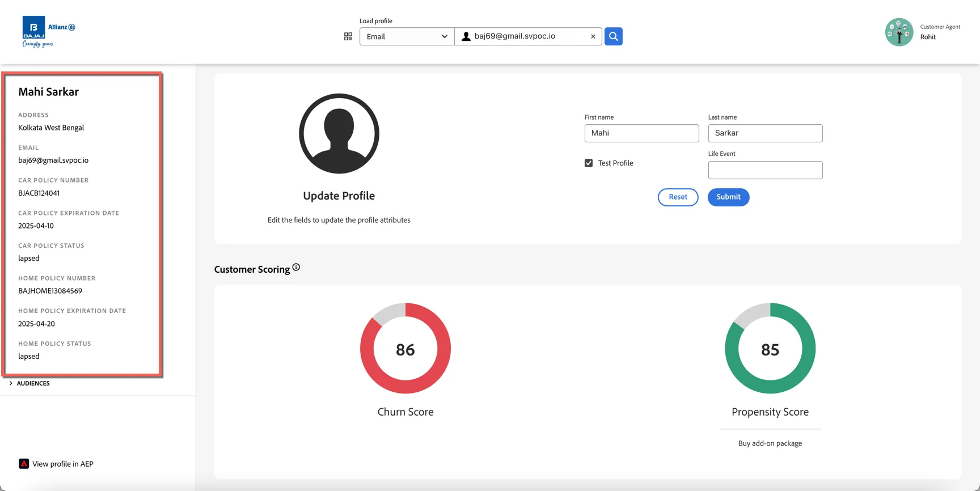Viewport: 980px width, 491px height.
Task: Click the First name input field
Action: [x=641, y=133]
